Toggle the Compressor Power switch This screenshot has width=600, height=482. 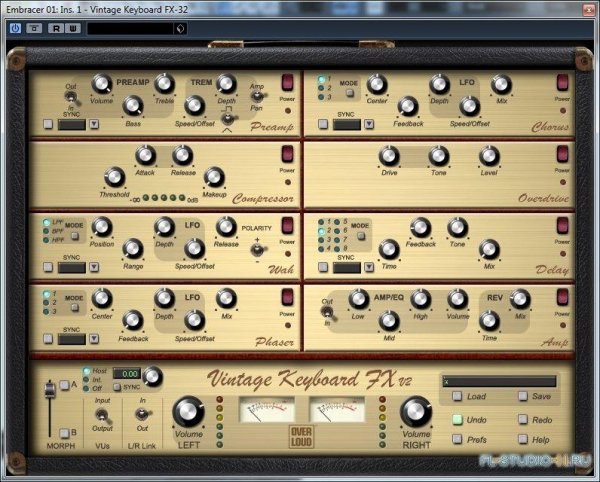click(x=287, y=154)
